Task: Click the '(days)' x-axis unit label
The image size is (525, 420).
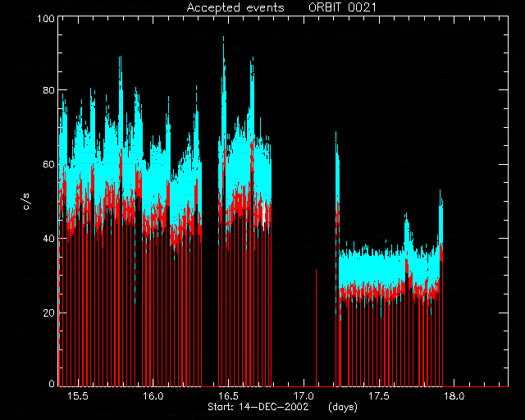Action: click(x=343, y=407)
